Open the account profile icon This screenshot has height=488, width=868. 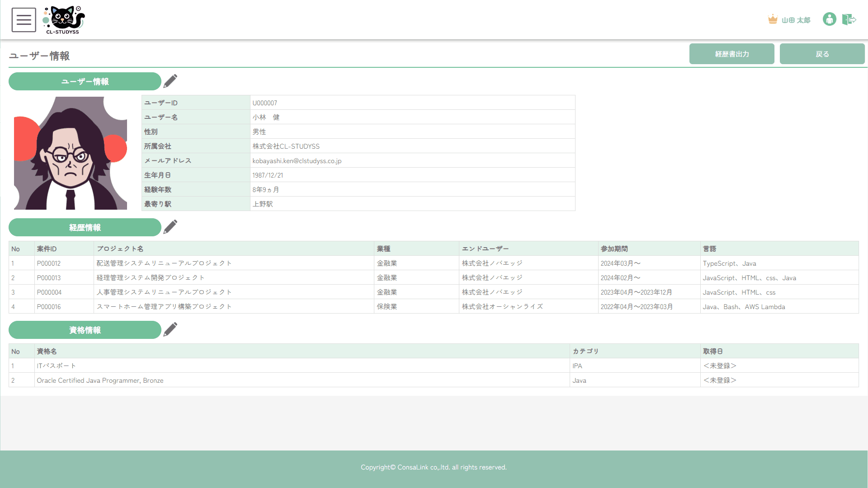pos(829,19)
